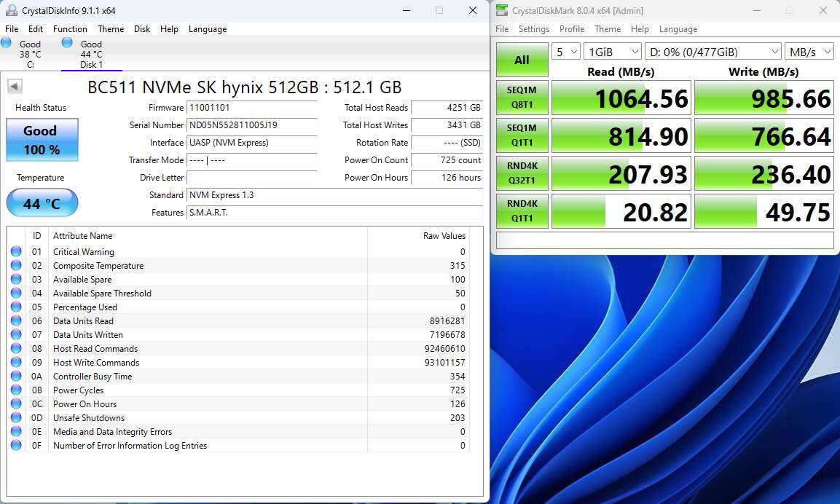The width and height of the screenshot is (840, 504).
Task: Open Language menu in CrystalDiskMark
Action: click(678, 29)
